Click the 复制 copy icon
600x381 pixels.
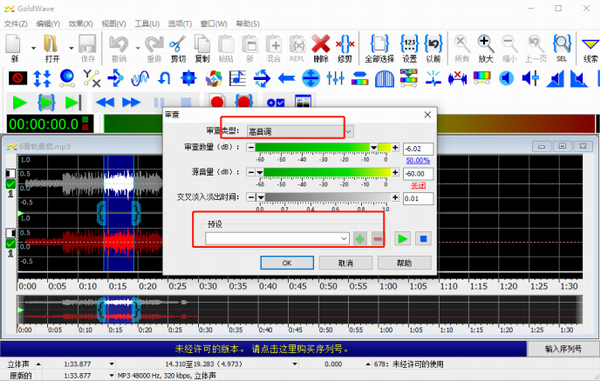tap(202, 48)
